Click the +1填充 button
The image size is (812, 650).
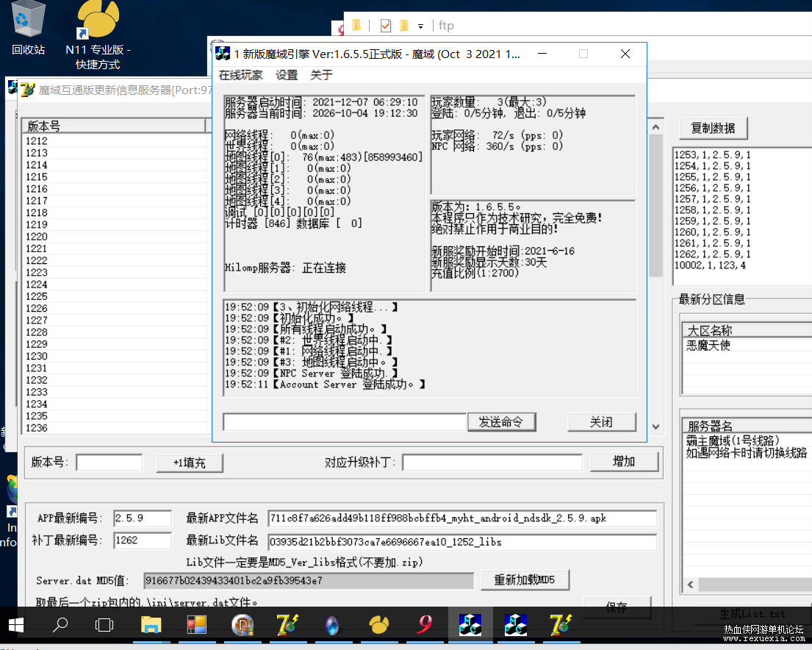point(190,463)
